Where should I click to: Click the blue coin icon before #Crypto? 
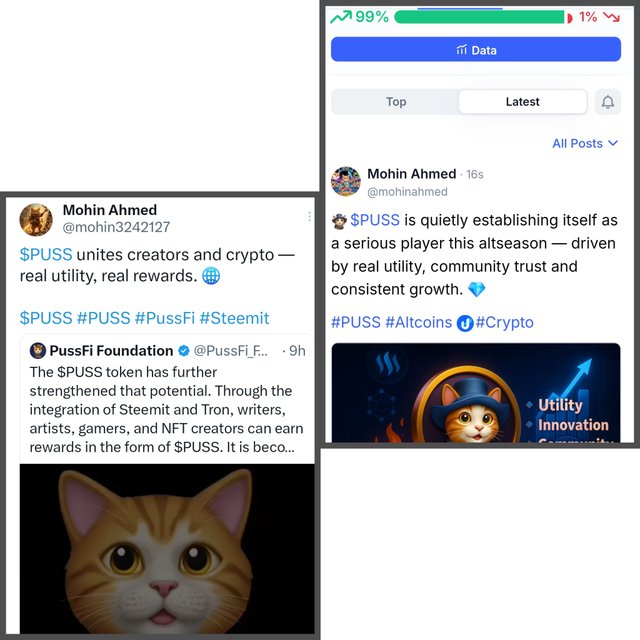[x=464, y=324]
